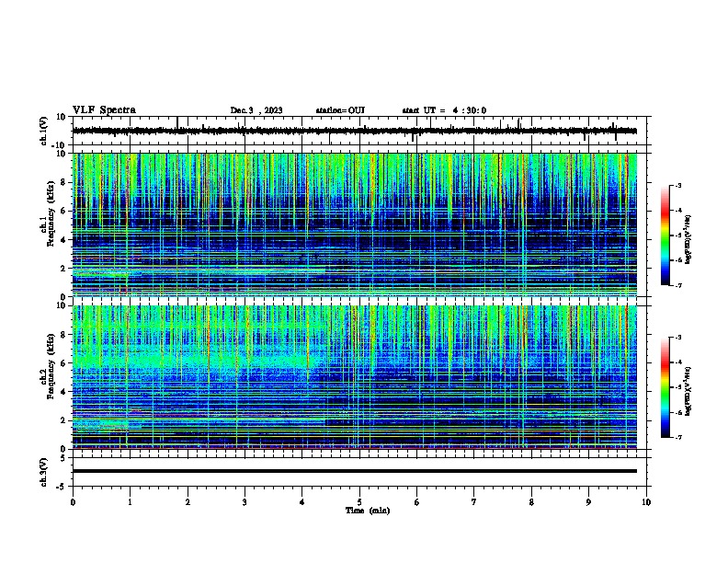Click the time axis tick label "8"
728x563 pixels.
[531, 502]
